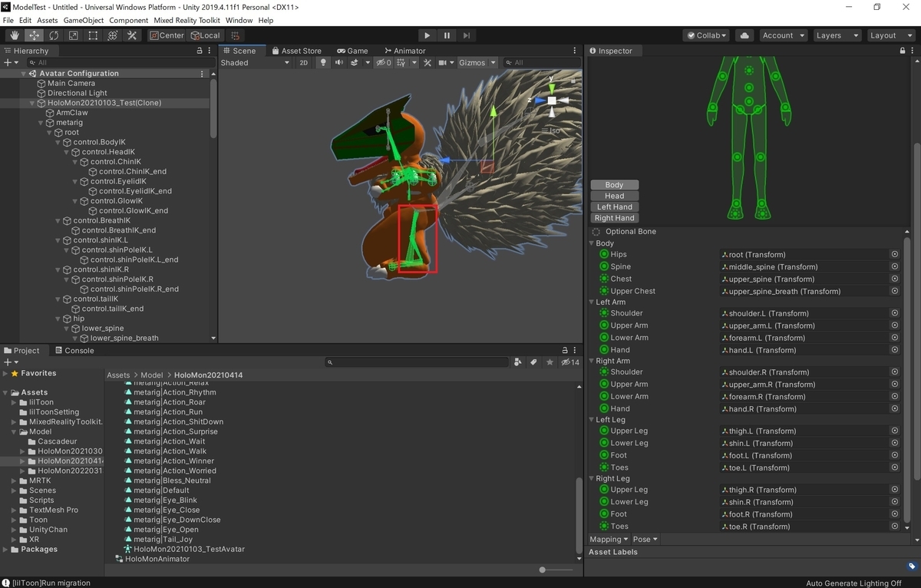Screen dimensions: 921x588
Task: Select the Rotate tool
Action: [x=54, y=35]
